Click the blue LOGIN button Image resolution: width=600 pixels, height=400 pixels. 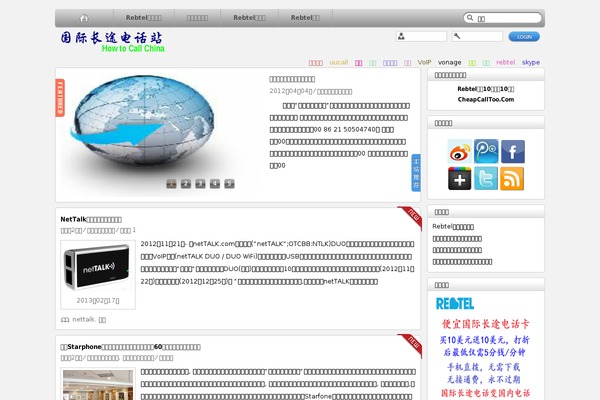pyautogui.click(x=524, y=37)
